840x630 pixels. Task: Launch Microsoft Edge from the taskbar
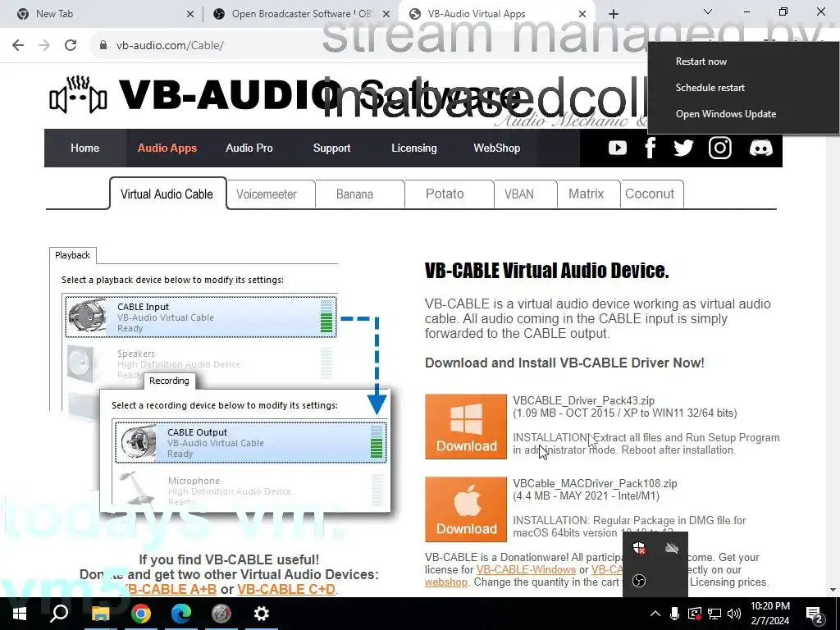(181, 614)
